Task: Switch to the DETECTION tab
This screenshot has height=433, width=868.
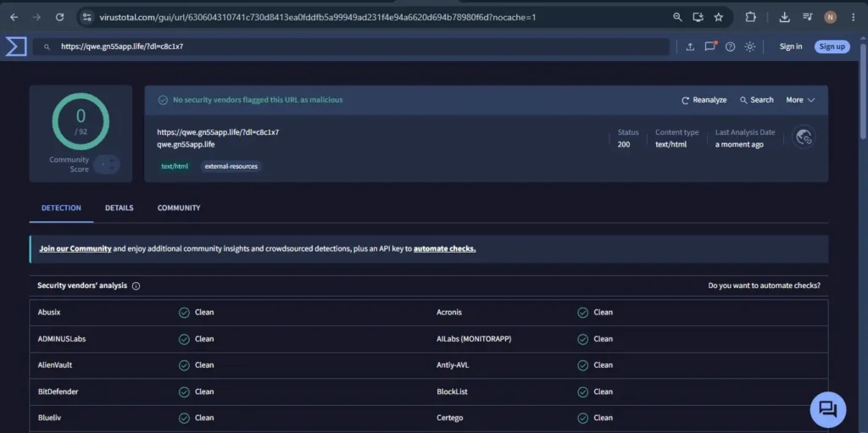Action: pyautogui.click(x=61, y=208)
